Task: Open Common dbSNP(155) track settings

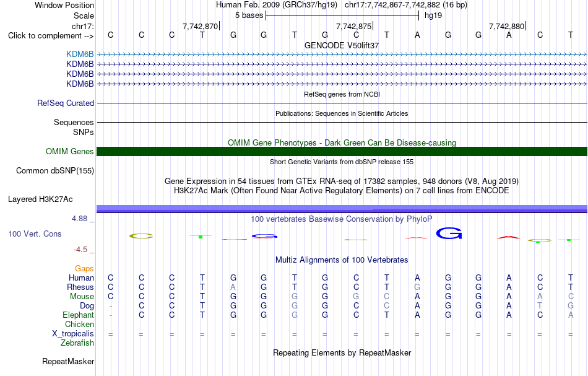Action: [55, 171]
